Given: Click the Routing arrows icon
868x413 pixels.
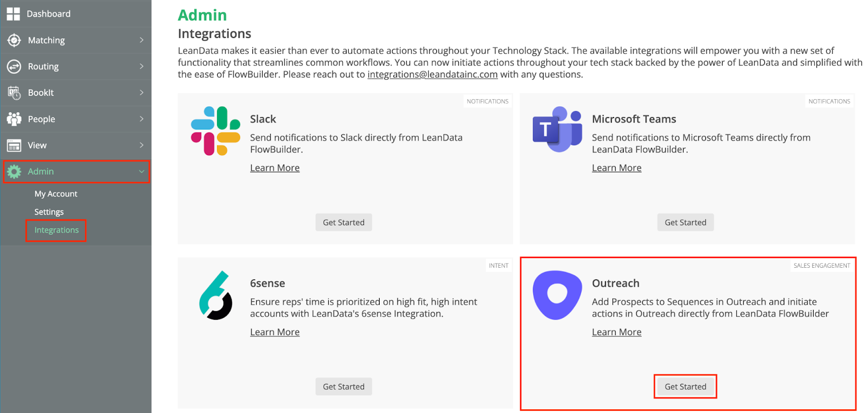Looking at the screenshot, I should click(x=14, y=67).
